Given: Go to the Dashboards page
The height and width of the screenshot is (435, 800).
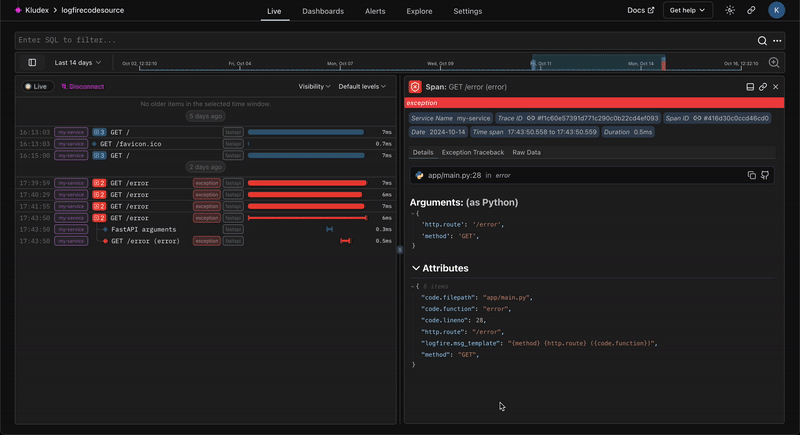Looking at the screenshot, I should coord(322,11).
